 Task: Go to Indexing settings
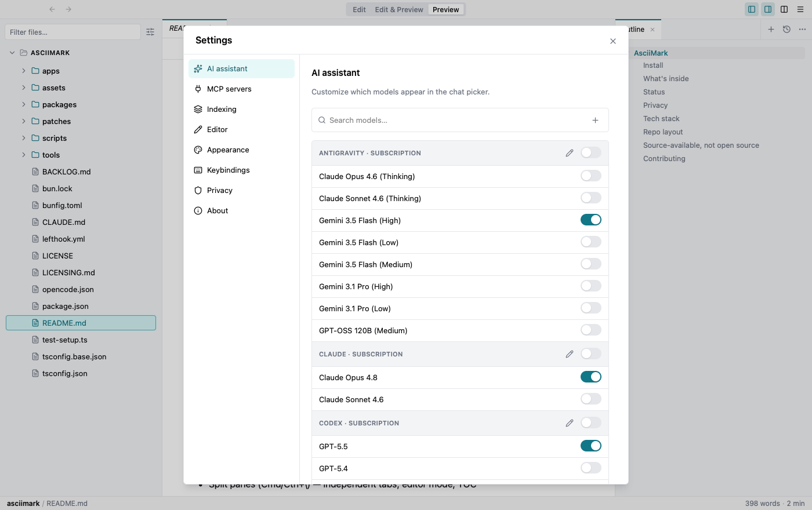point(241,109)
